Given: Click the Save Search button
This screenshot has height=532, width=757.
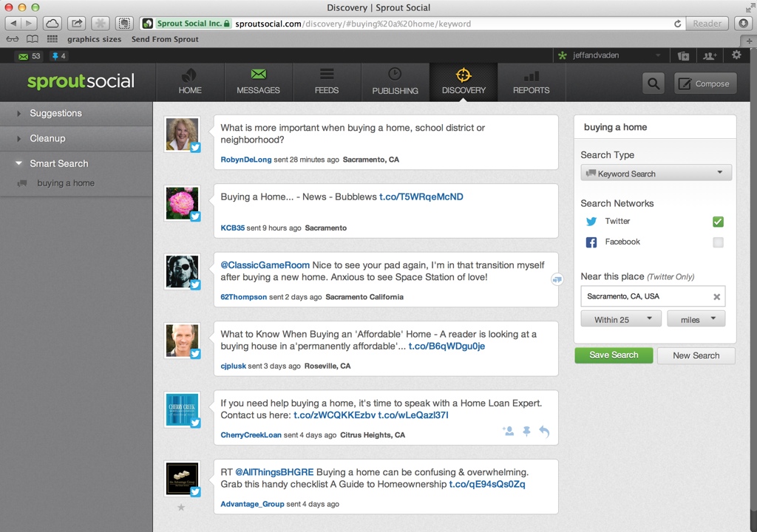Looking at the screenshot, I should point(614,355).
